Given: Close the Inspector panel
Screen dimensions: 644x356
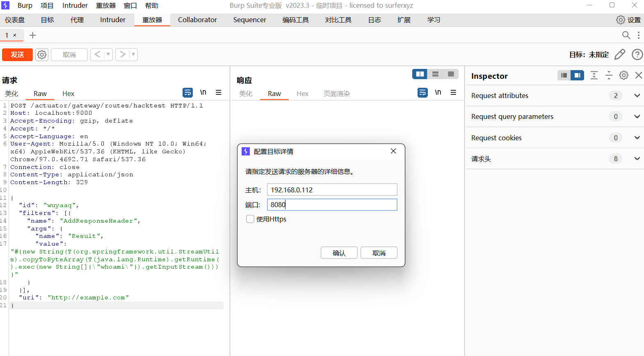Looking at the screenshot, I should (x=639, y=75).
